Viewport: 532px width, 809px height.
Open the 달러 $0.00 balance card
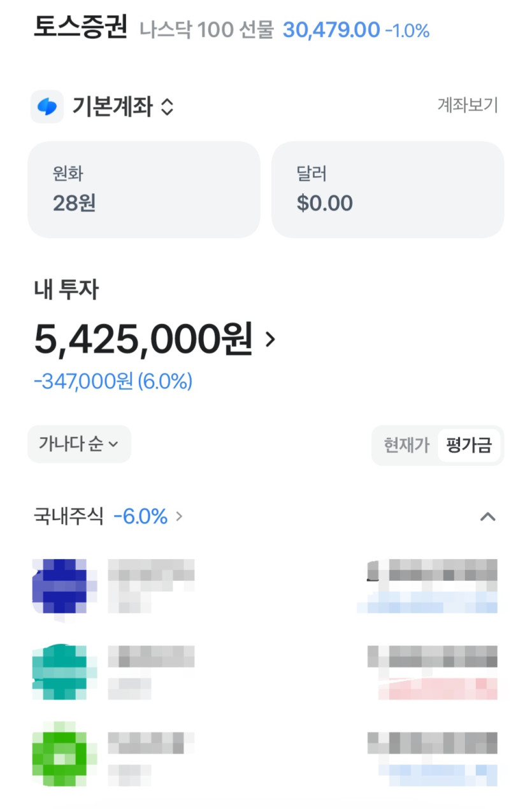[x=387, y=189]
